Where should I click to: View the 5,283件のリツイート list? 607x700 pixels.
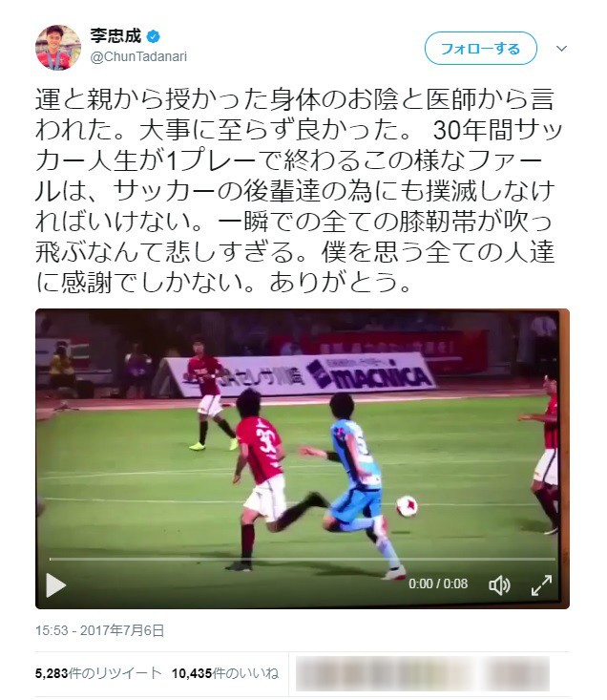point(98,672)
